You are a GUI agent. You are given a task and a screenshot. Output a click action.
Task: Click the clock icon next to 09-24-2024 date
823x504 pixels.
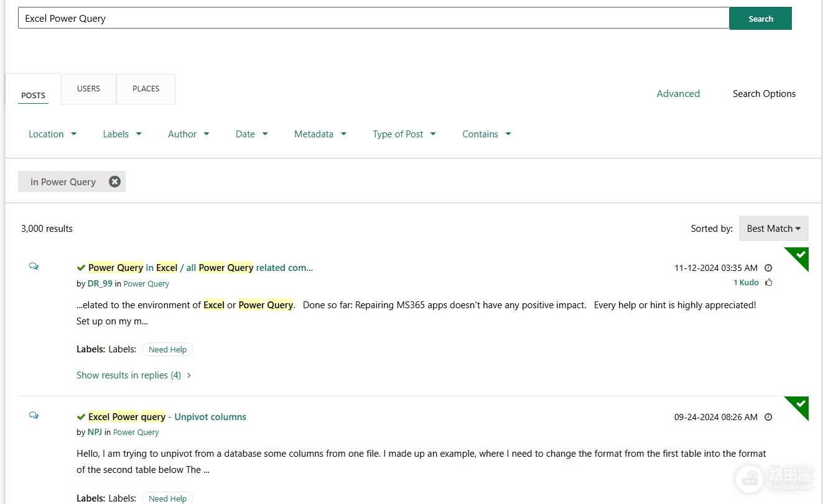[768, 417]
